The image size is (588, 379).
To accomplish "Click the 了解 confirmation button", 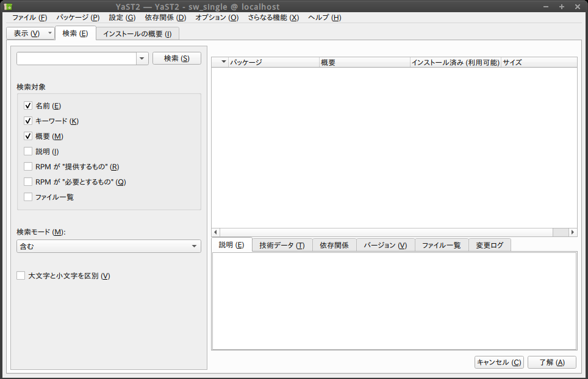I will [551, 362].
